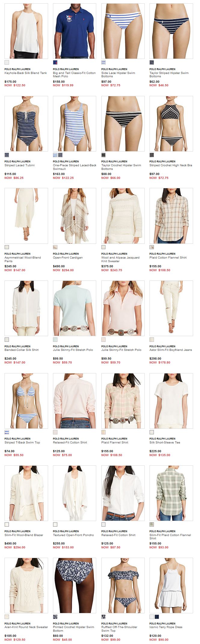Select the mint swatch under Julie Skinny-Fit Polo
This screenshot has height=644, width=200.
[x=55, y=340]
